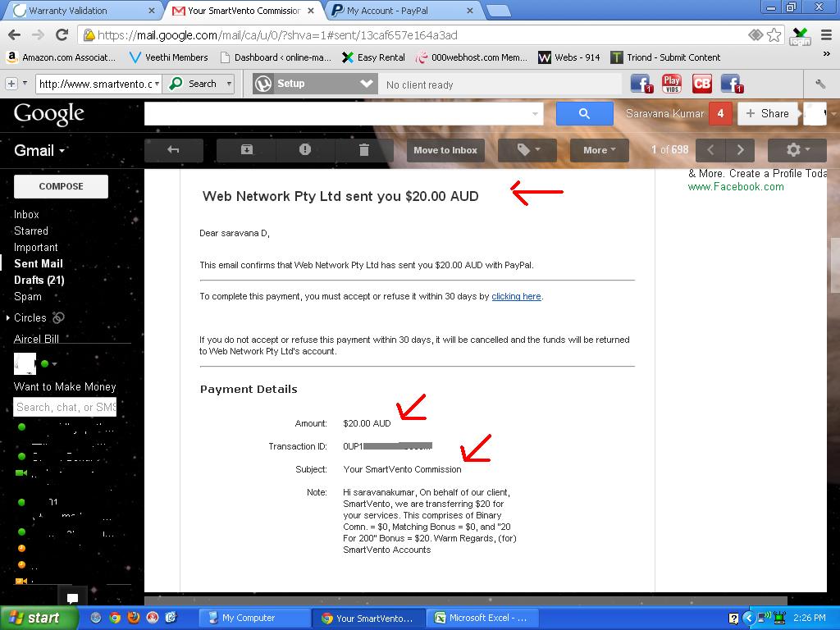Open the Labels dropdown
This screenshot has width=840, height=630.
[527, 150]
